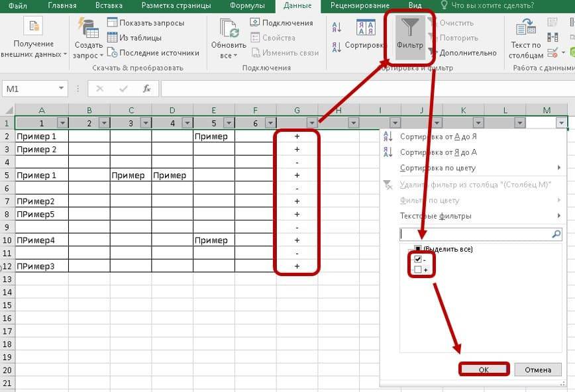
Task: Switch to the Рецензирование tab
Action: (360, 5)
